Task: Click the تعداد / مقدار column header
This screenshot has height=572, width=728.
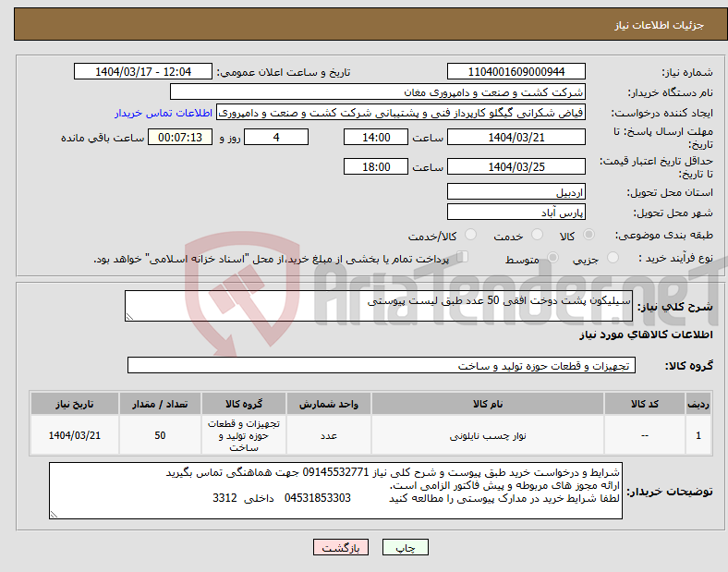Action: (x=160, y=404)
